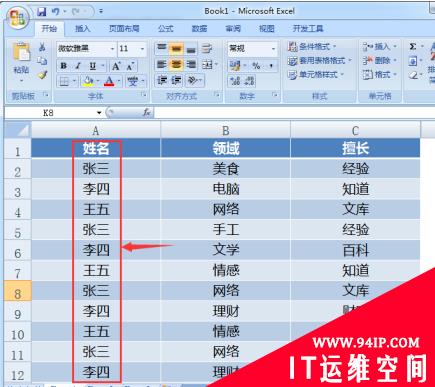Toggle bold formatting
Image resolution: width=435 pixels, height=387 pixels.
click(63, 66)
